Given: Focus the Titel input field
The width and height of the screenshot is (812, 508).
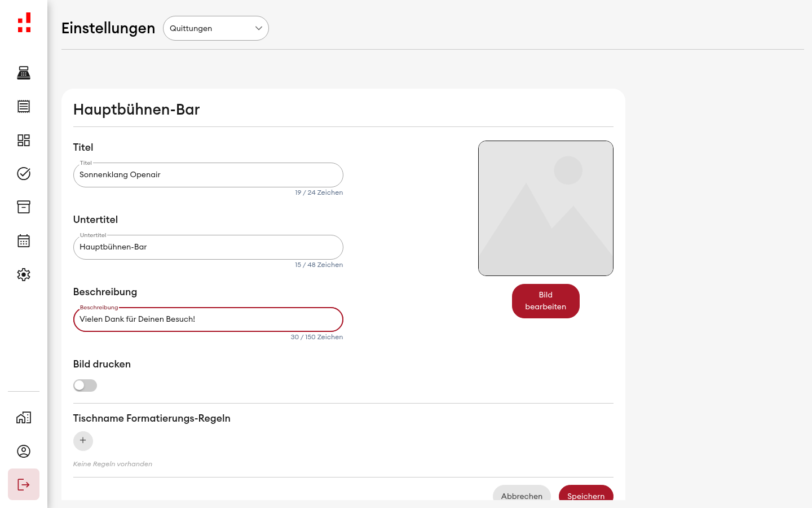Looking at the screenshot, I should pos(208,175).
